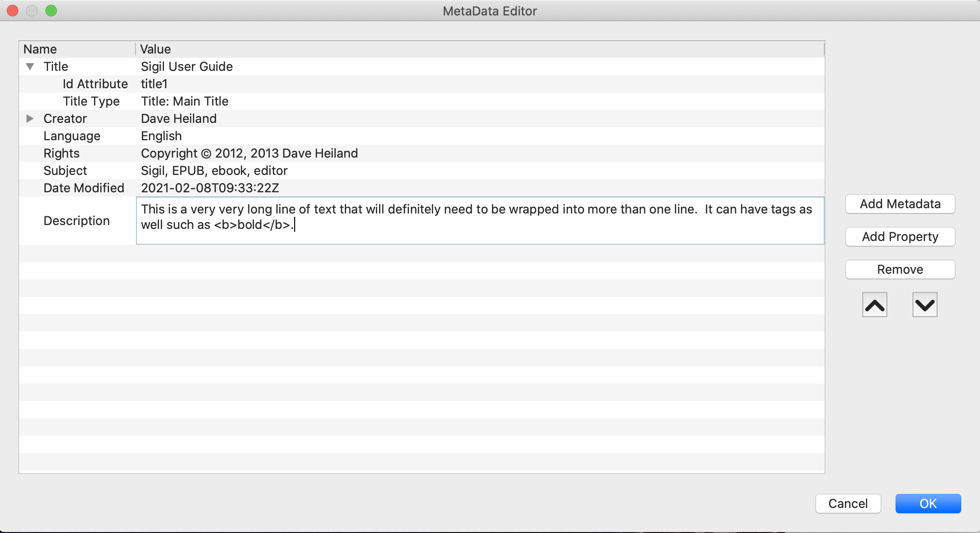This screenshot has width=980, height=533.
Task: Click the Add Property button
Action: 900,237
